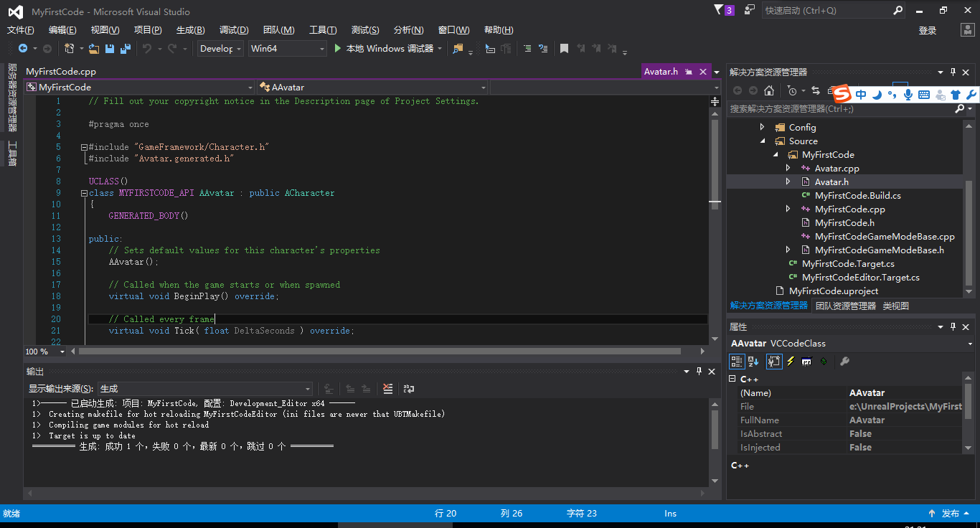Viewport: 980px width, 528px height.
Task: Save the current file with Save icon
Action: 110,48
